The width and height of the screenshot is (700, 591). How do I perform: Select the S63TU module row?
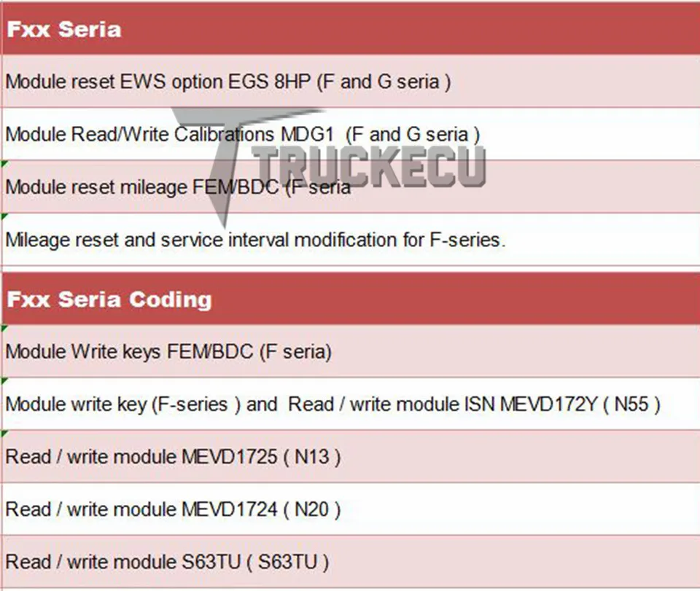pyautogui.click(x=351, y=562)
